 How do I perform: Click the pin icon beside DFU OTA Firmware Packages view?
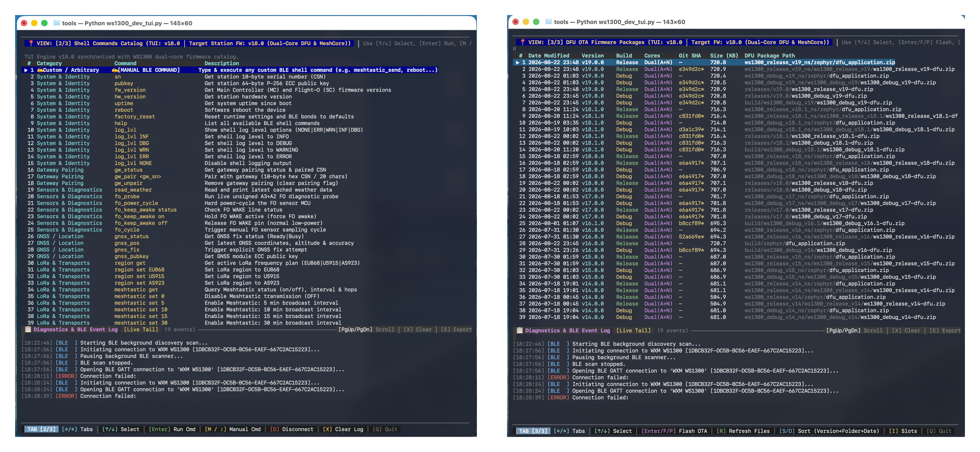[x=522, y=42]
